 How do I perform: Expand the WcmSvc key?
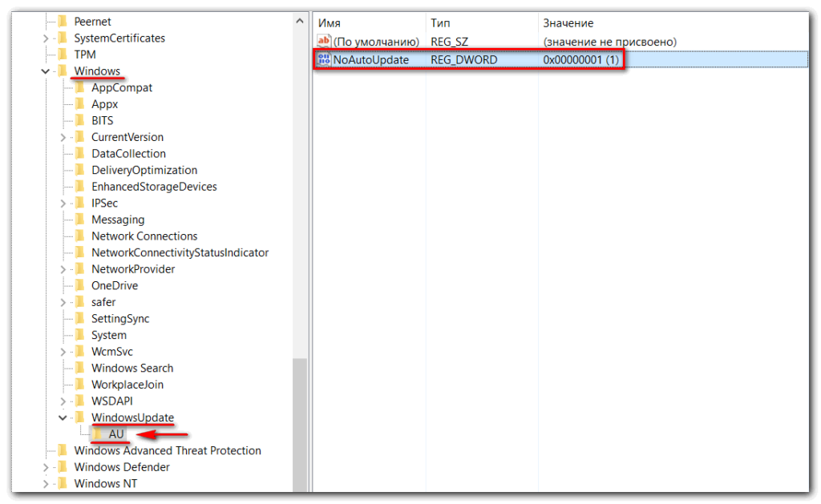[63, 352]
